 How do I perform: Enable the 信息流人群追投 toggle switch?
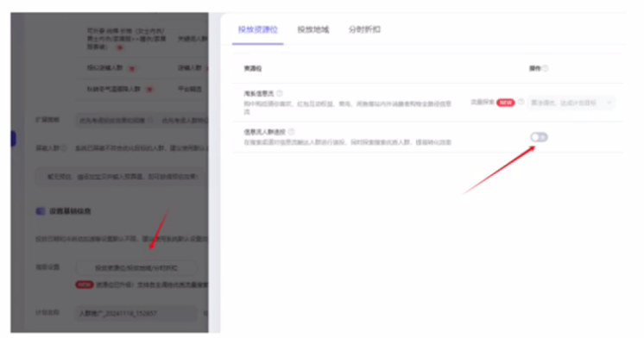click(x=539, y=137)
